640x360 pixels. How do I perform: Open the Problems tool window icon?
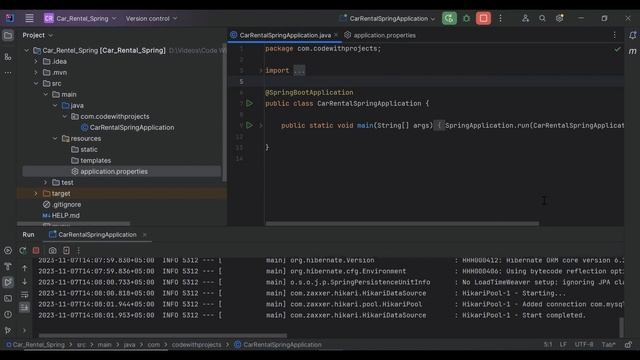pyautogui.click(x=8, y=314)
